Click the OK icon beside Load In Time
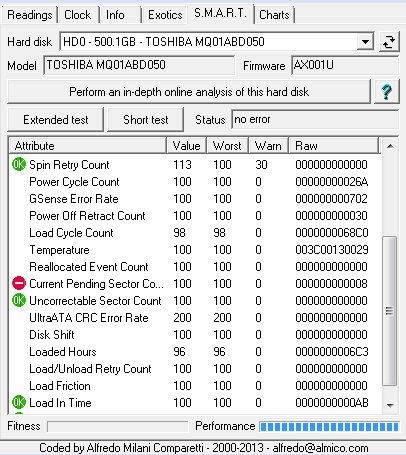The width and height of the screenshot is (406, 455). click(19, 402)
